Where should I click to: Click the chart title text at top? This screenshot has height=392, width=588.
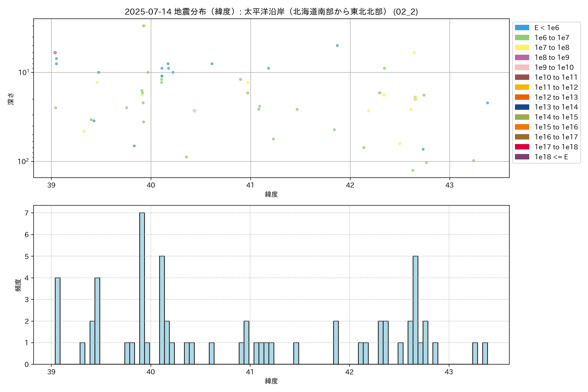click(x=271, y=11)
